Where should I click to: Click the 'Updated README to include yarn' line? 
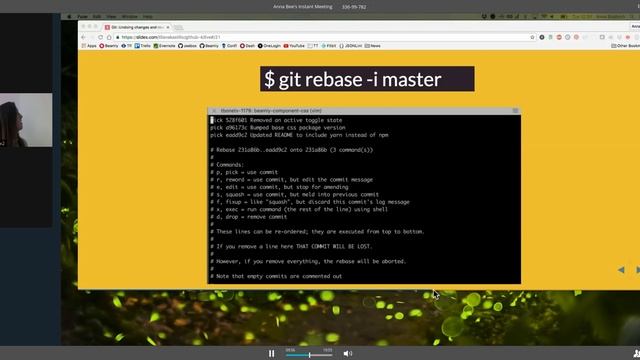click(x=299, y=135)
